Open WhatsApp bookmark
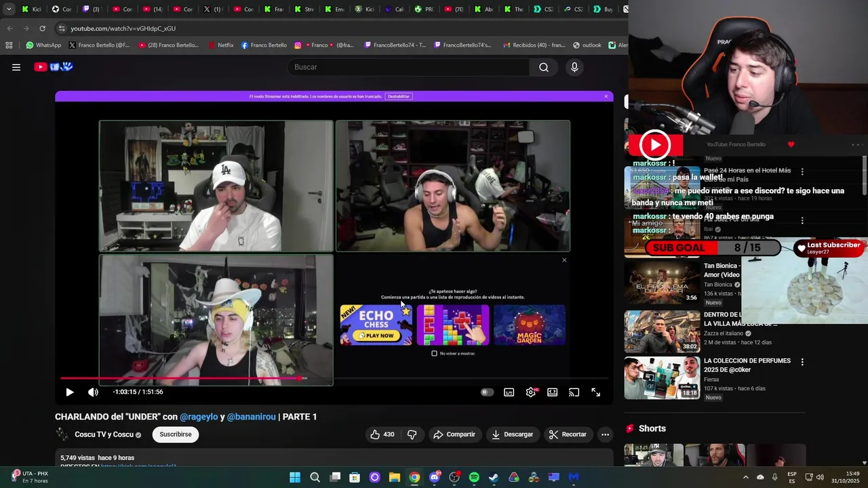This screenshot has width=868, height=488. pos(43,45)
